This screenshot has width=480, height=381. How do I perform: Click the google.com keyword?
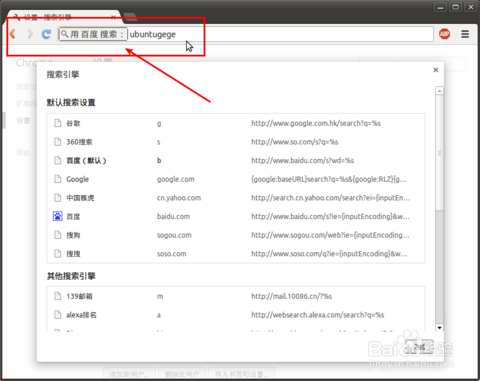176,179
